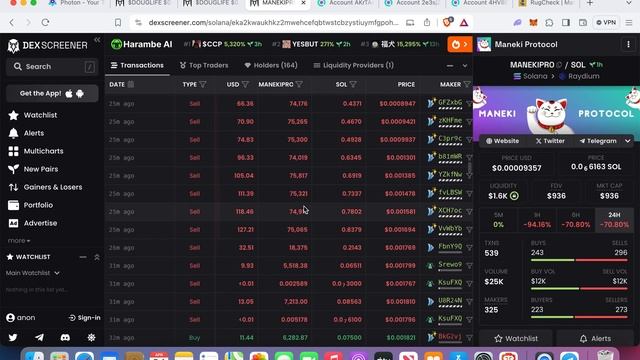640x360 pixels.
Task: Minimize the transactions panel with dash icon
Action: [450, 66]
